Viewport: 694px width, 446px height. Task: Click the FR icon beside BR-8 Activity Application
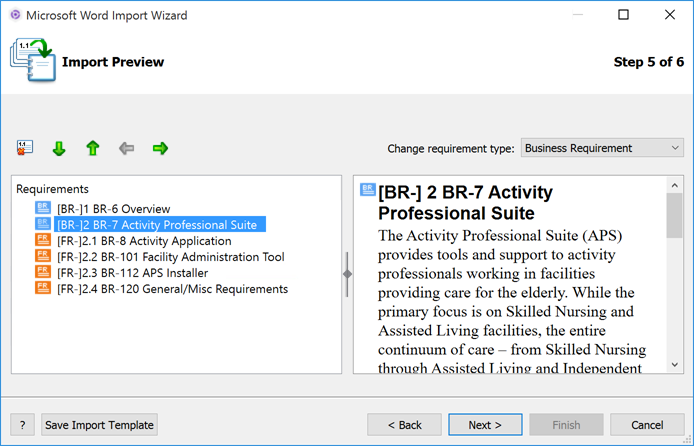pyautogui.click(x=43, y=241)
